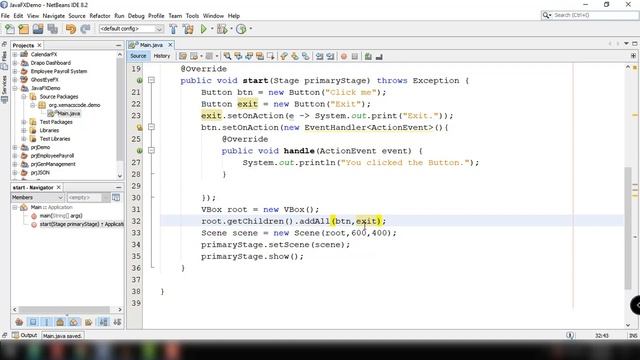
Task: Click the Uncomment lines icon in editor toolbar
Action: coord(379,56)
